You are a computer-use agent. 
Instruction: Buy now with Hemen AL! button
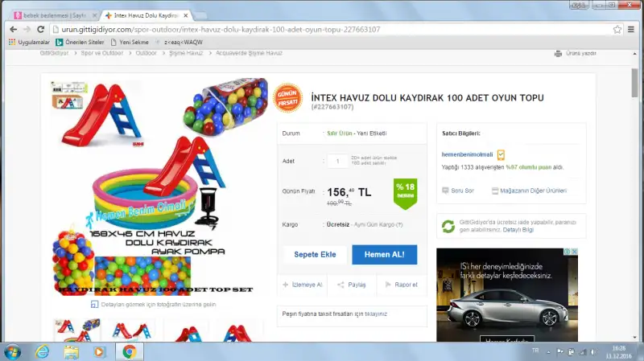point(385,254)
